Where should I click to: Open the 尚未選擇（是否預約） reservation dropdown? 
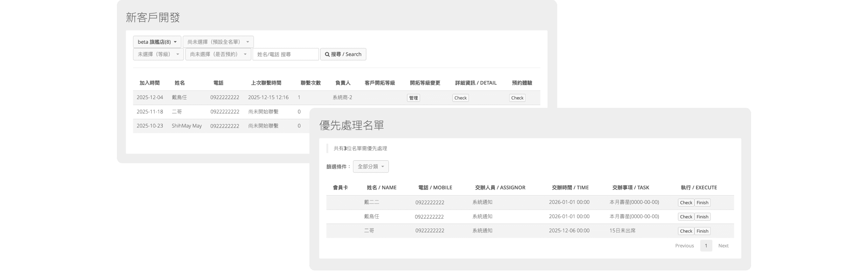pyautogui.click(x=218, y=54)
